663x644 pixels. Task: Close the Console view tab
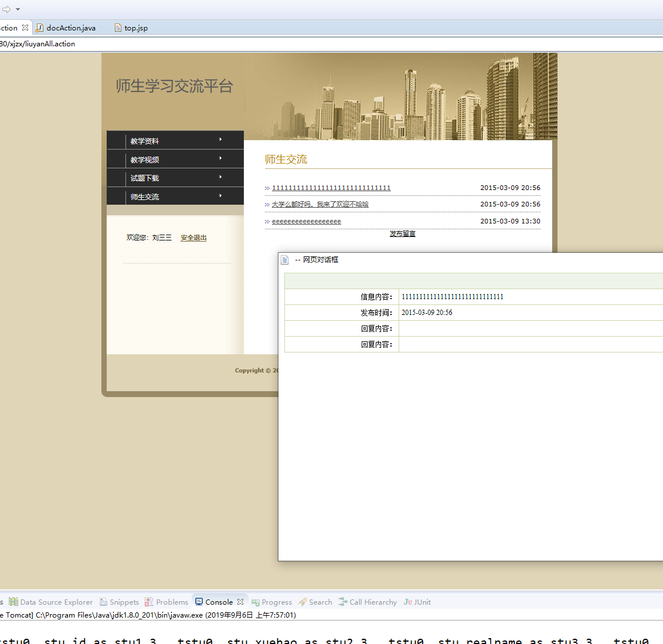(x=240, y=602)
